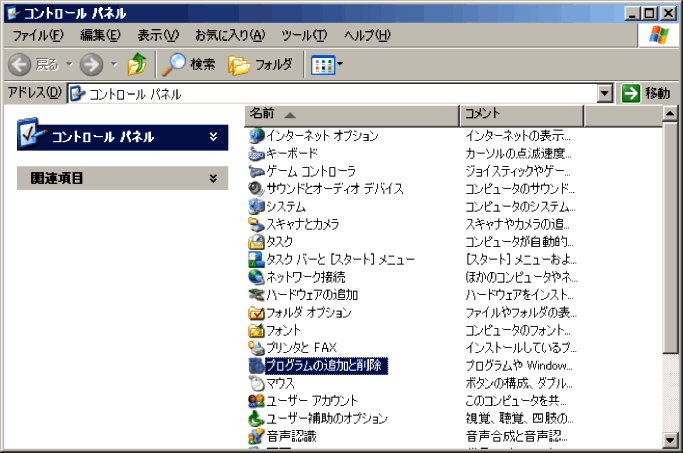
Task: Click the views icon in toolbar
Action: click(x=322, y=65)
